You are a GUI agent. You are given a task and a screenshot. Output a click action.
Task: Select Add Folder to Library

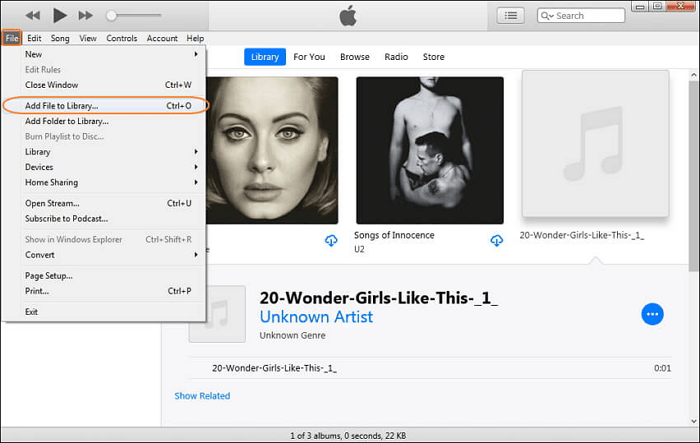coord(67,121)
